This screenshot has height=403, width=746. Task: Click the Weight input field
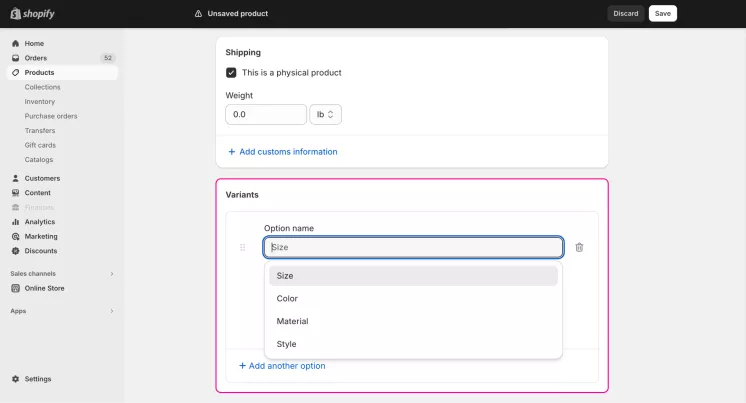pyautogui.click(x=266, y=115)
